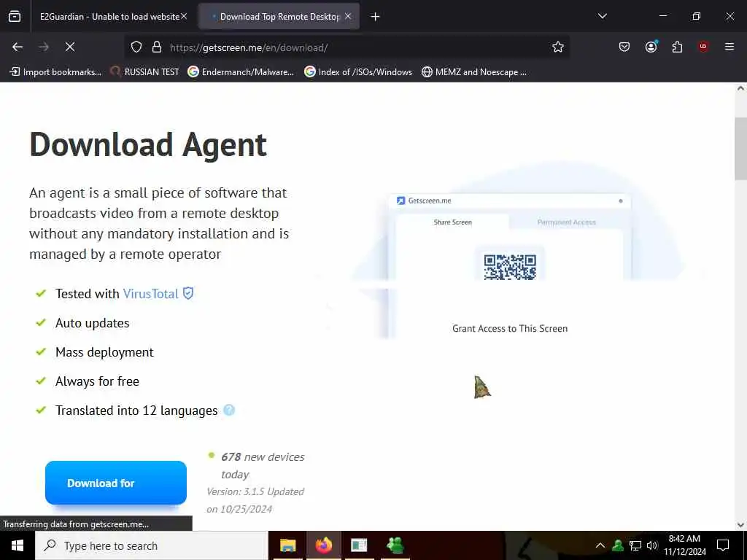Viewport: 747px width, 560px height.
Task: Click shield icon next to VirusTotal
Action: point(188,293)
